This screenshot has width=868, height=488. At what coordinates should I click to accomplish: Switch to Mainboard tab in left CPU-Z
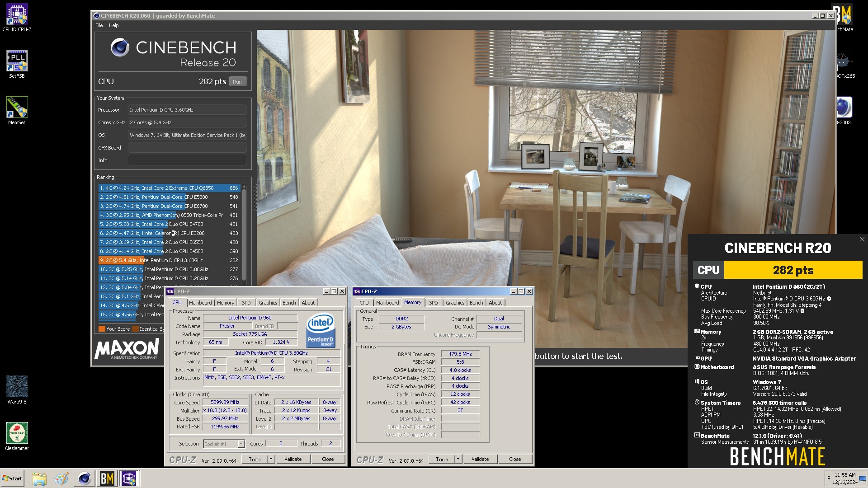click(x=200, y=303)
